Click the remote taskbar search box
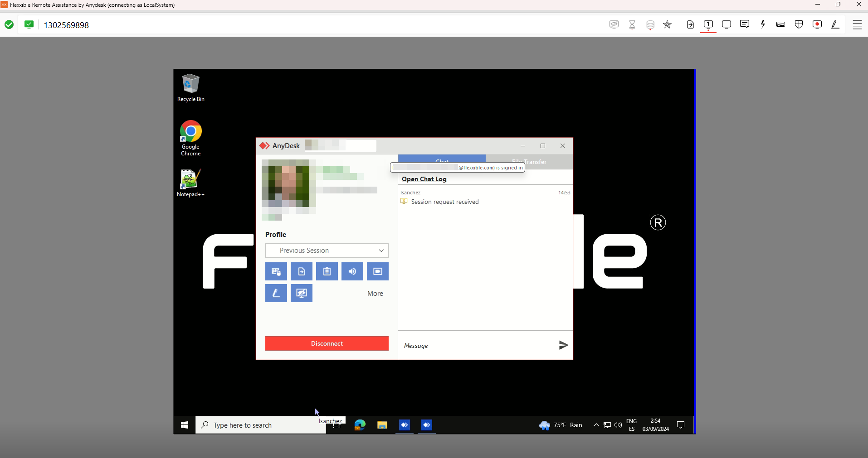Viewport: 868px width, 458px height. pyautogui.click(x=261, y=425)
